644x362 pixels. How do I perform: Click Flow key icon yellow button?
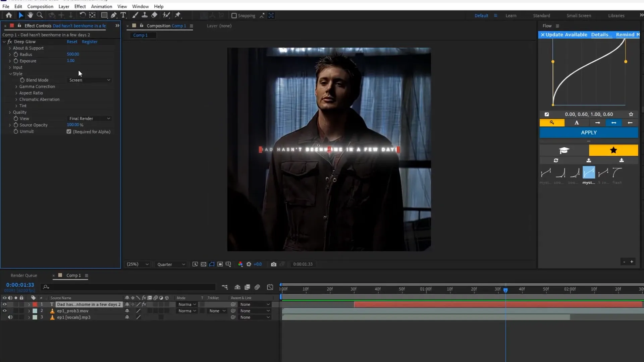click(x=552, y=123)
